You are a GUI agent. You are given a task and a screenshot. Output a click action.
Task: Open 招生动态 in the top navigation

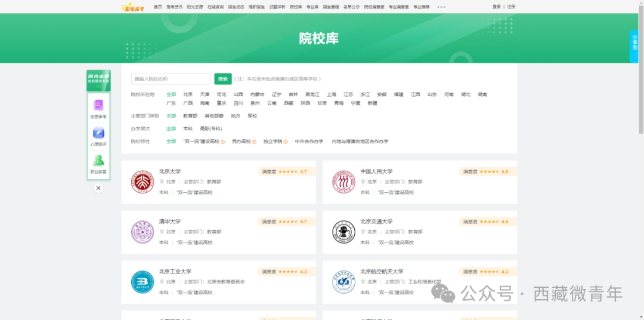click(x=236, y=7)
